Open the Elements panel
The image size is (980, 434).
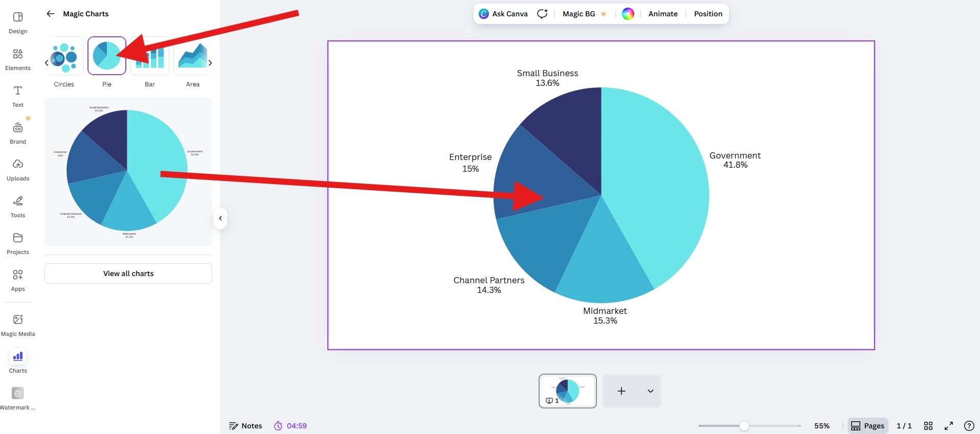18,60
